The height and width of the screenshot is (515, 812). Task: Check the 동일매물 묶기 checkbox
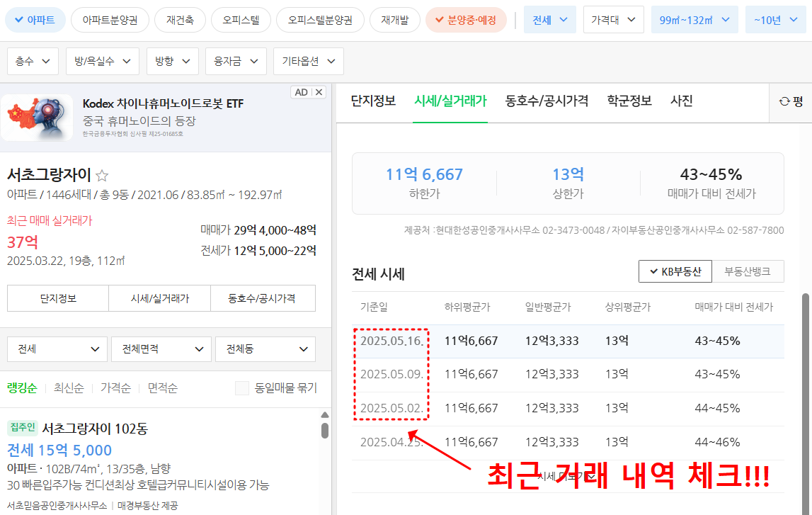(x=242, y=388)
